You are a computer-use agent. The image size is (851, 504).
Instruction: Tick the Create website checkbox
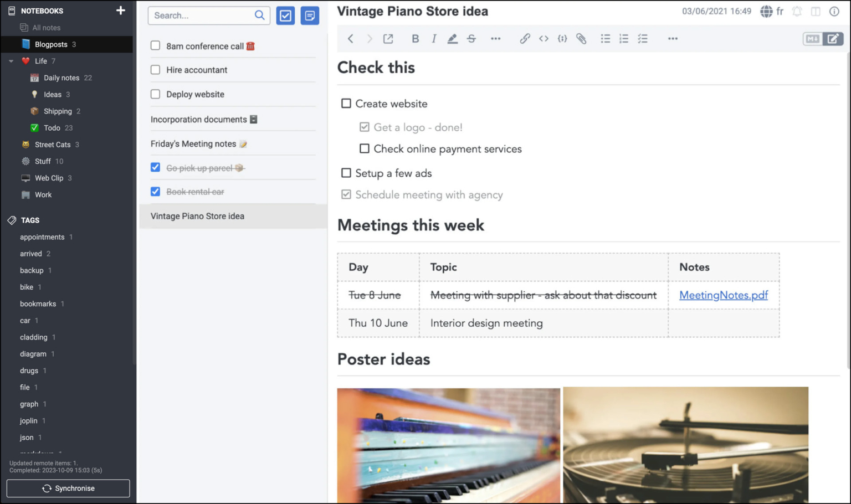coord(346,103)
